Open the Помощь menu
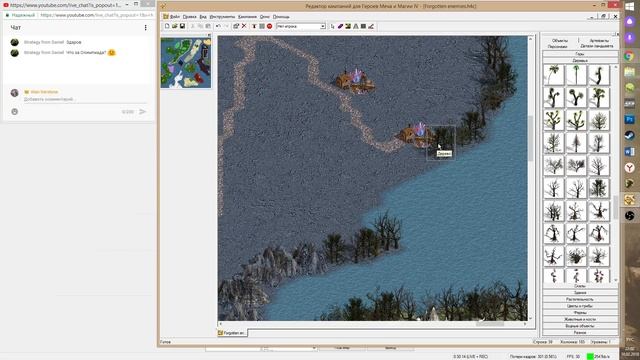 tap(281, 17)
